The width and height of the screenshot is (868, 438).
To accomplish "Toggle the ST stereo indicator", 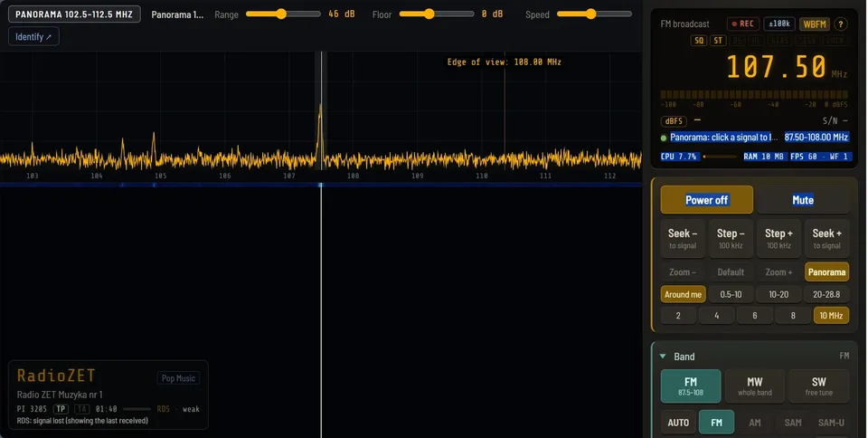I will pyautogui.click(x=718, y=41).
